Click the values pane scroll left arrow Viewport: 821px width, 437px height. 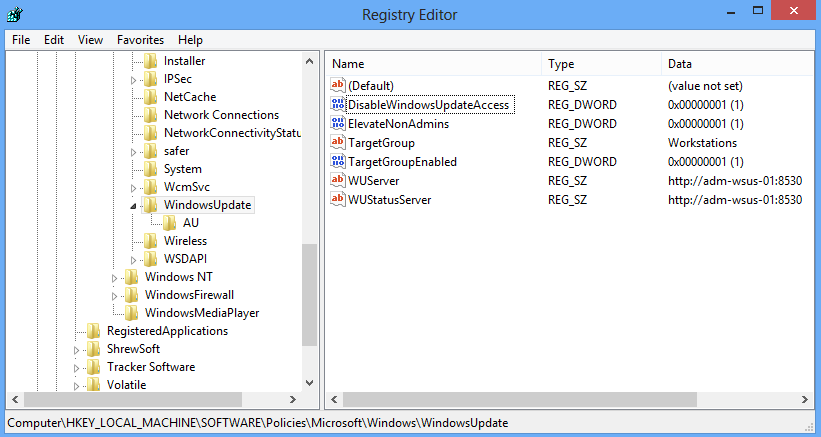coord(334,399)
